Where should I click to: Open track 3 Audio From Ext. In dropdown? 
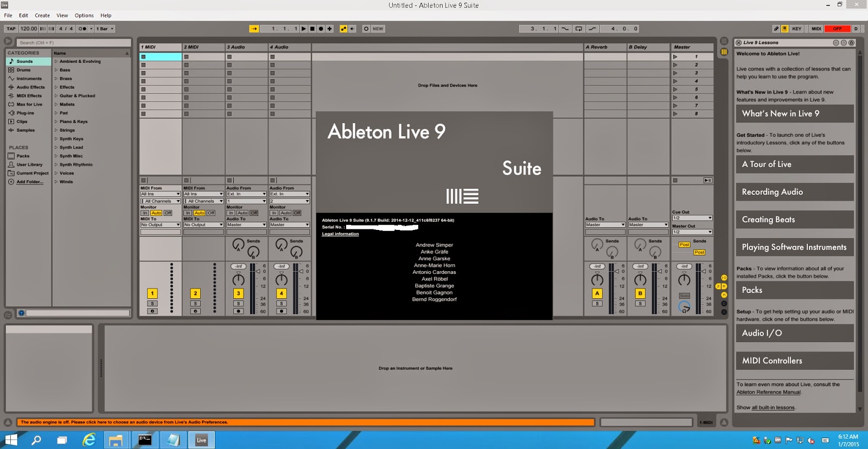(x=246, y=194)
